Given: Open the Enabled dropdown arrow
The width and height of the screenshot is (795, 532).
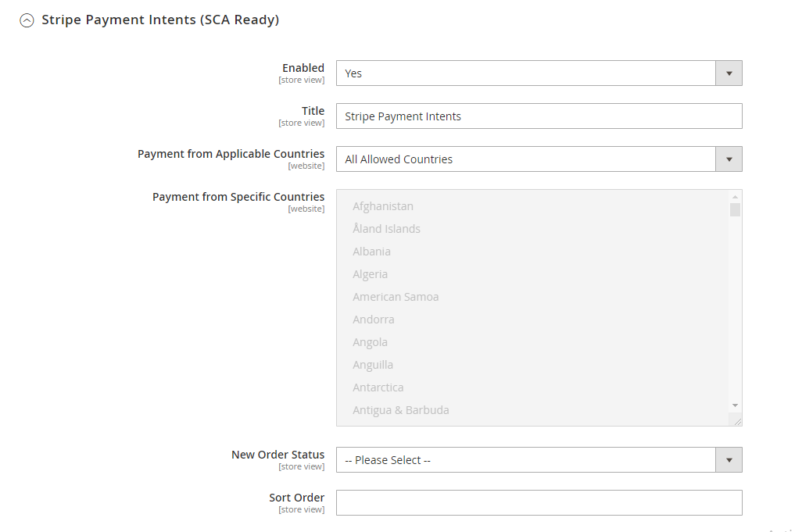Looking at the screenshot, I should click(729, 73).
